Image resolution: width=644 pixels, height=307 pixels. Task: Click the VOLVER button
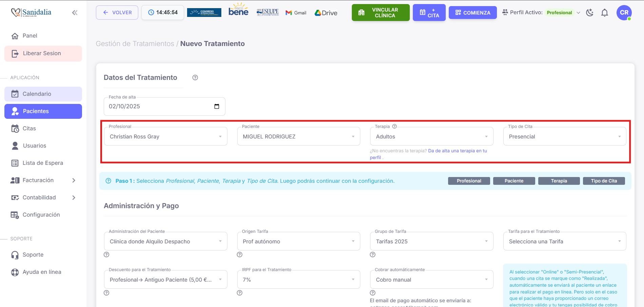tap(117, 13)
